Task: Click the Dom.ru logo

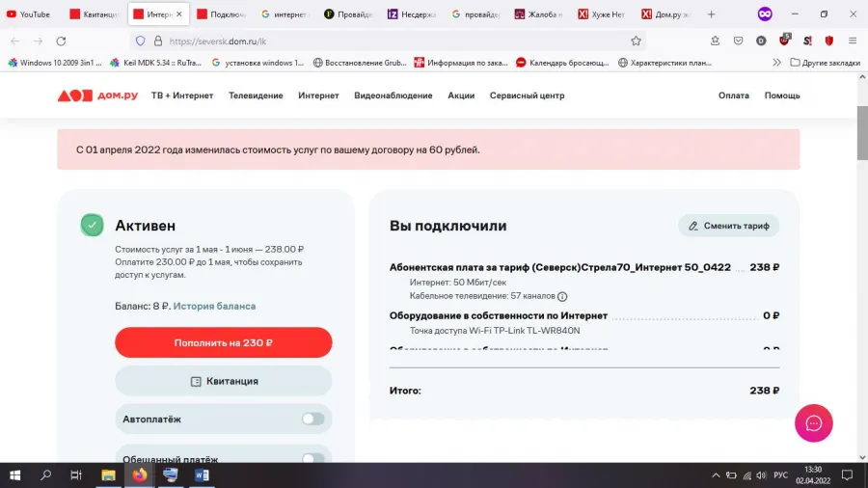Action: click(97, 95)
